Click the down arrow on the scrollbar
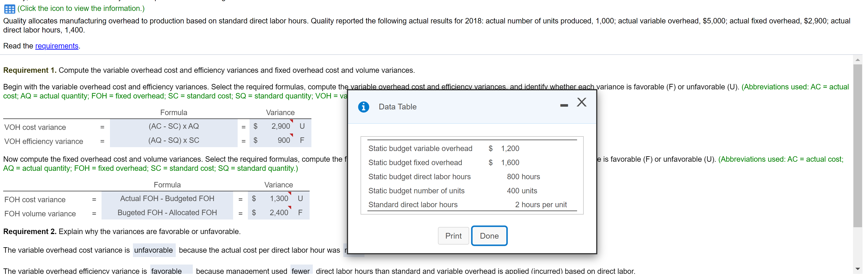Viewport: 868px width, 280px height. coord(858,269)
